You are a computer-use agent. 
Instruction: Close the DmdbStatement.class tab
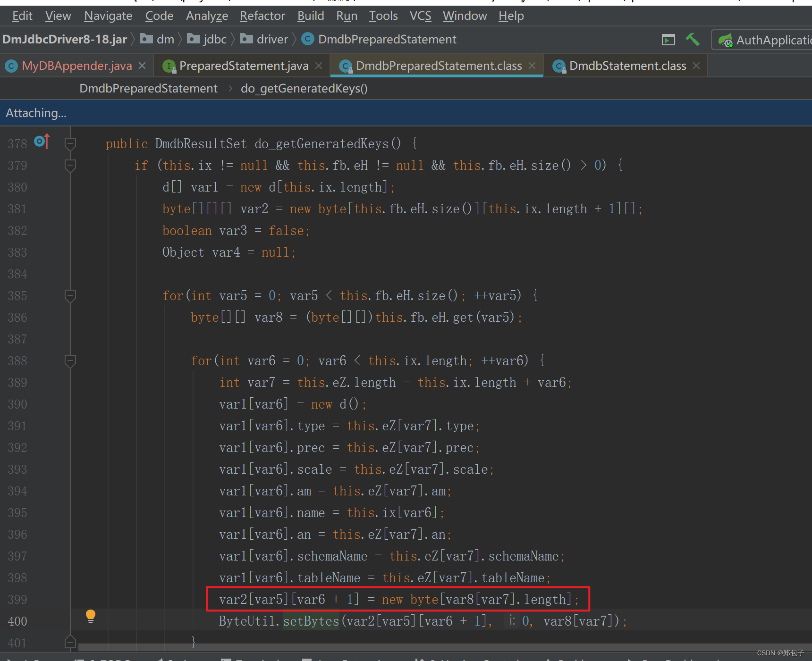pos(696,66)
